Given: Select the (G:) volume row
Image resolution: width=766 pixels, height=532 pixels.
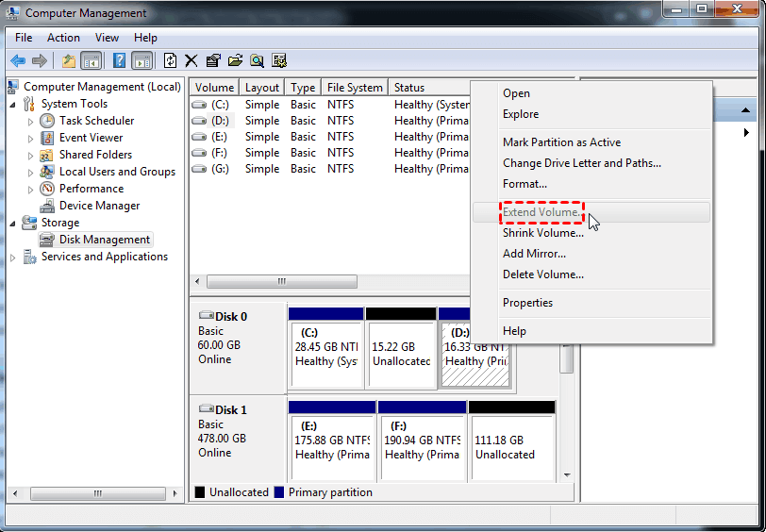Looking at the screenshot, I should click(330, 169).
